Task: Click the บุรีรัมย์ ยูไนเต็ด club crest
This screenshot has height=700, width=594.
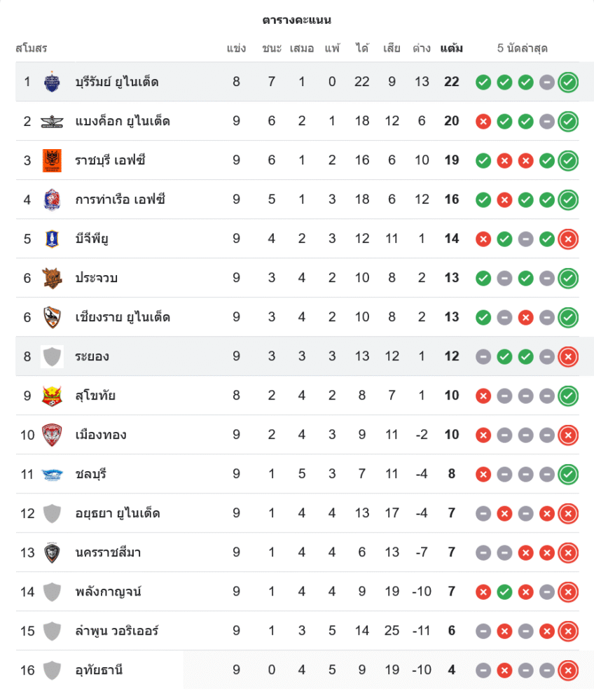Action: click(x=52, y=82)
